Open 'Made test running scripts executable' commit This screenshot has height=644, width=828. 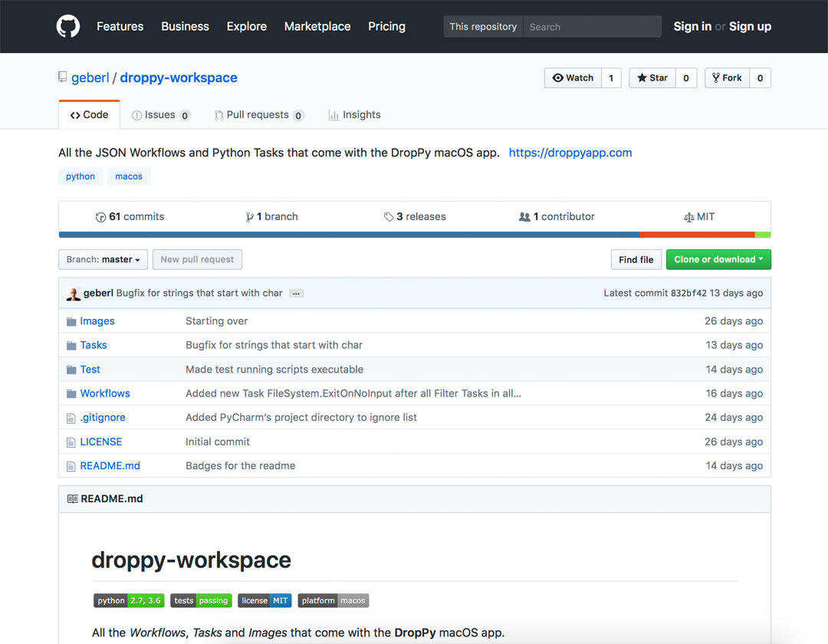(274, 370)
